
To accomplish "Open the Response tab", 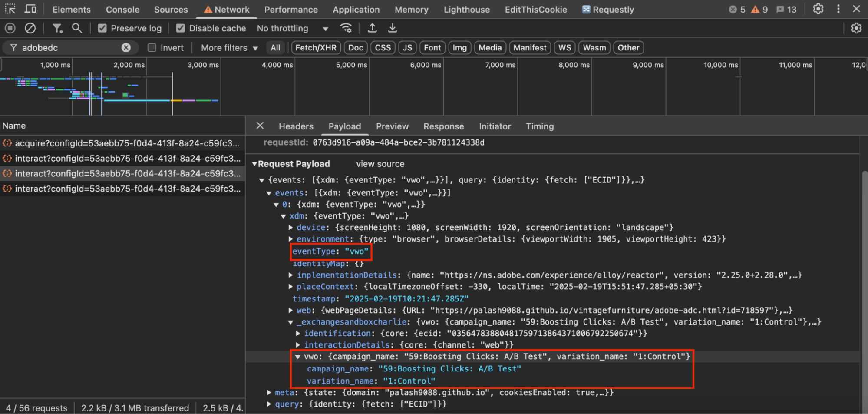I will (443, 126).
